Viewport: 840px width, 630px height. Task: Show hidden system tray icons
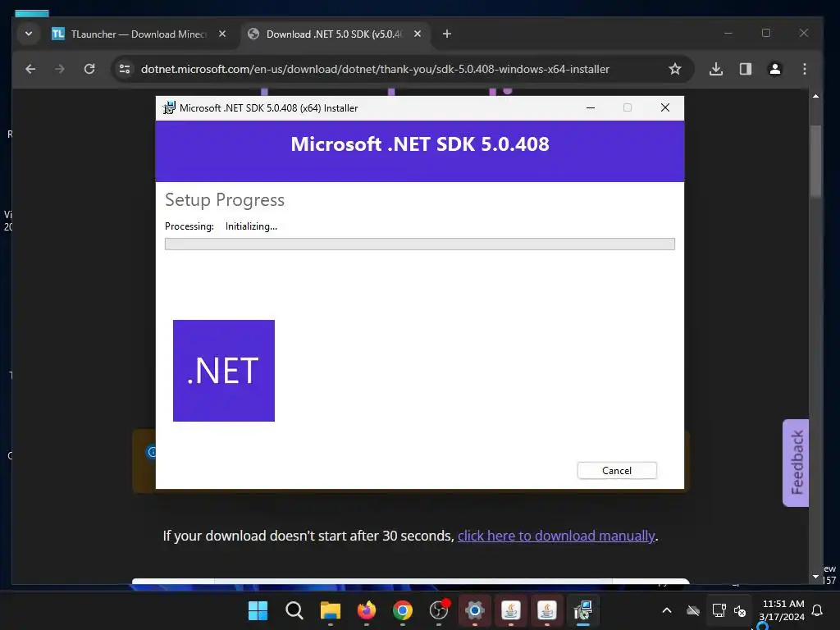[x=667, y=610]
